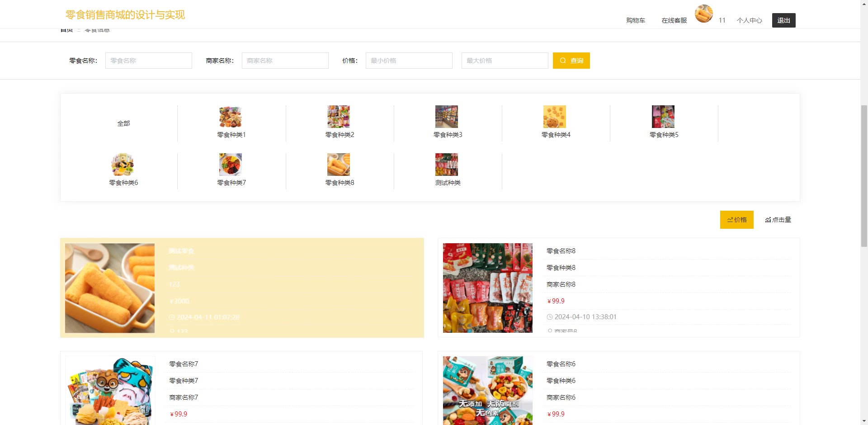868x425 pixels.
Task: Open the 测试零食 product thumbnail
Action: coord(110,288)
